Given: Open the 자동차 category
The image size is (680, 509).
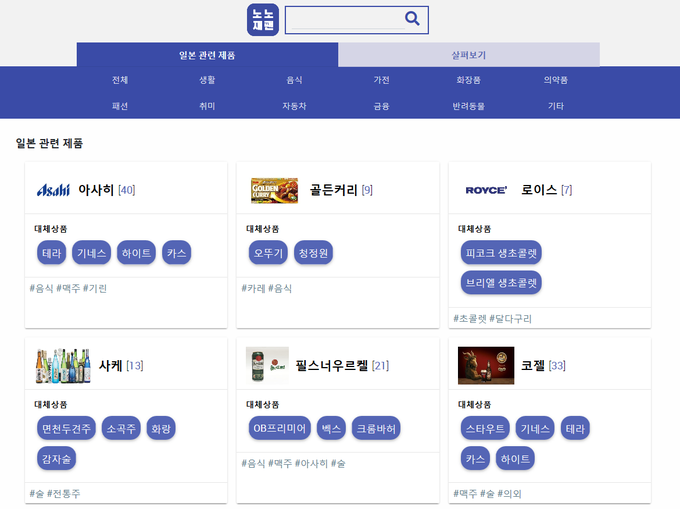Looking at the screenshot, I should click(294, 106).
